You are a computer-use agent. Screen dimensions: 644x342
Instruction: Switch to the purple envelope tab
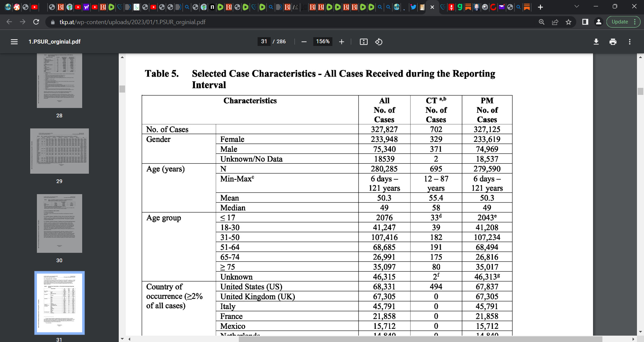point(502,7)
